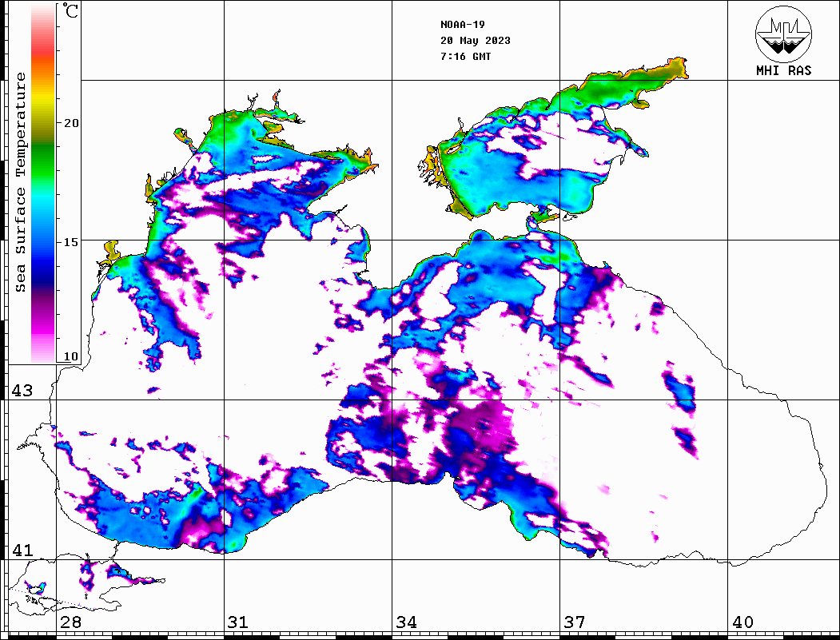Click latitude label 41
This screenshot has height=640, width=840.
(22, 551)
